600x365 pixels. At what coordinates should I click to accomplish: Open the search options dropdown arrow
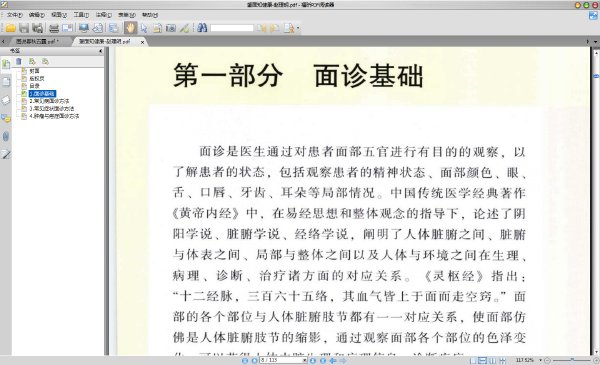tap(298, 28)
